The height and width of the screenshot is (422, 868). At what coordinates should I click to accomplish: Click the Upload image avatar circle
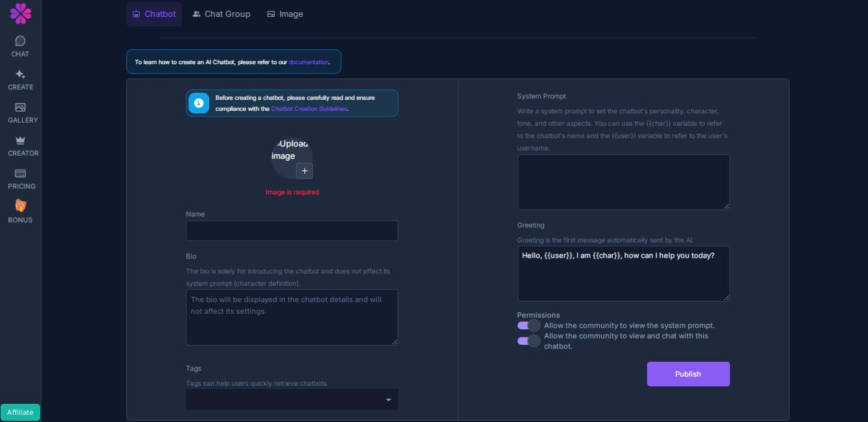291,158
